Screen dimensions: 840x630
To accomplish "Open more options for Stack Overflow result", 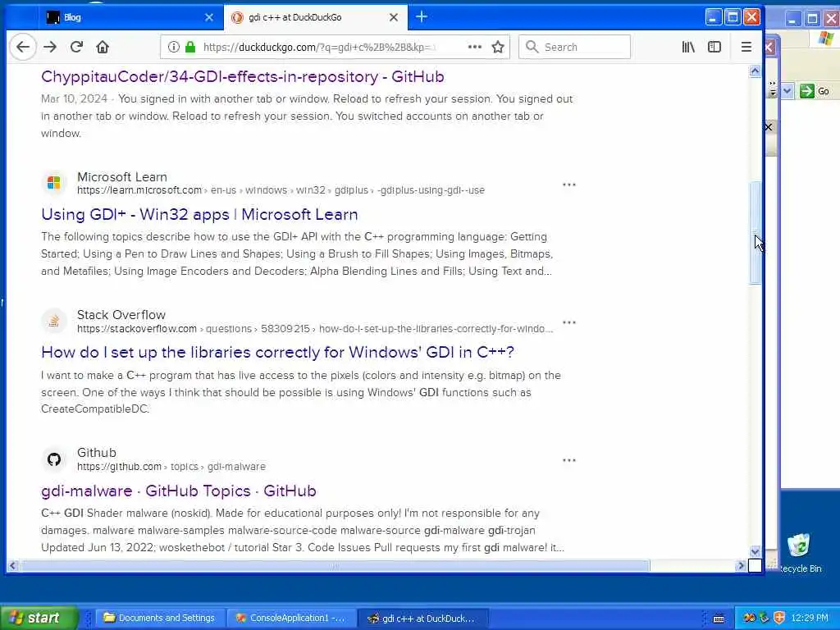I will point(569,322).
